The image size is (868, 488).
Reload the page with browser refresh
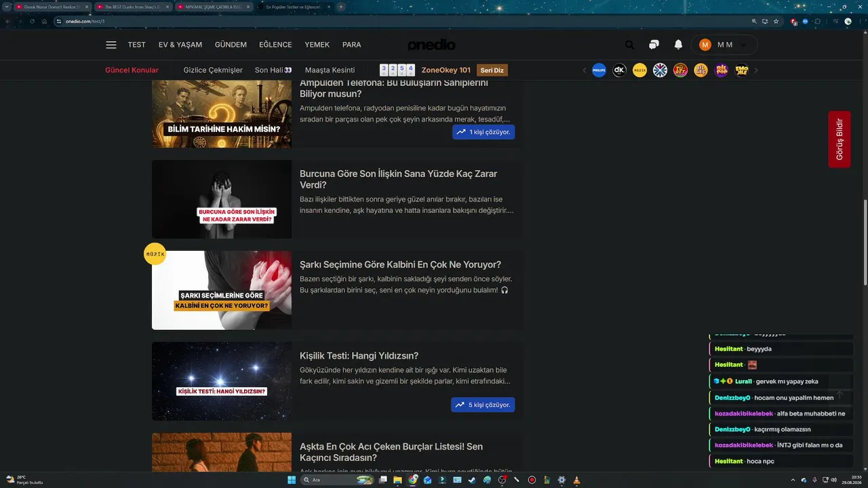coord(32,21)
